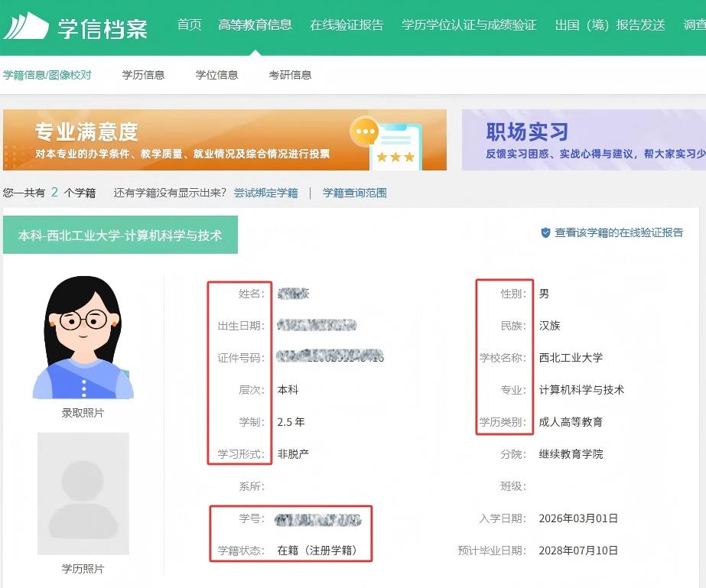Switch to the 考研信息 tab

pyautogui.click(x=290, y=75)
